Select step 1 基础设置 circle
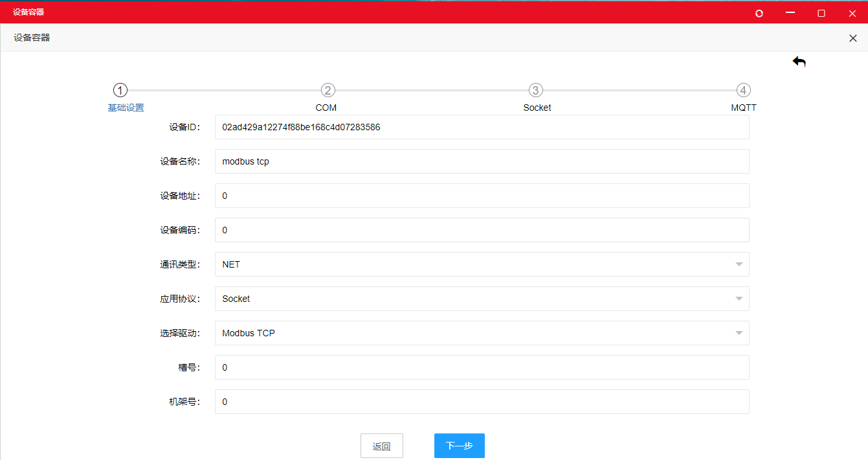 [x=120, y=91]
